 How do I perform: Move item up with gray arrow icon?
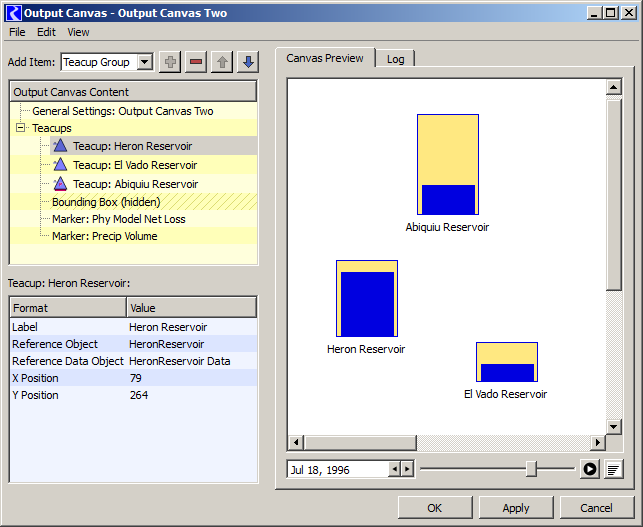(x=222, y=62)
